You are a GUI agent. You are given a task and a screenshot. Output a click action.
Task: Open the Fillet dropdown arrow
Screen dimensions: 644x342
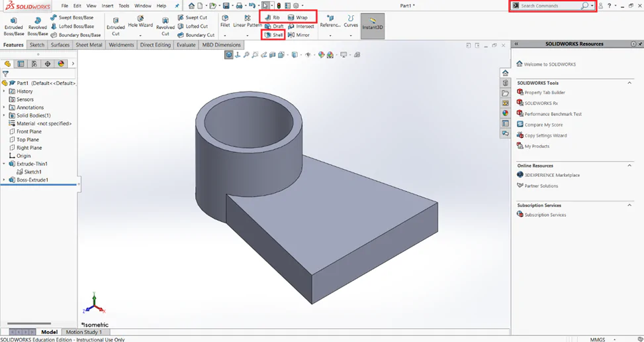pos(225,35)
